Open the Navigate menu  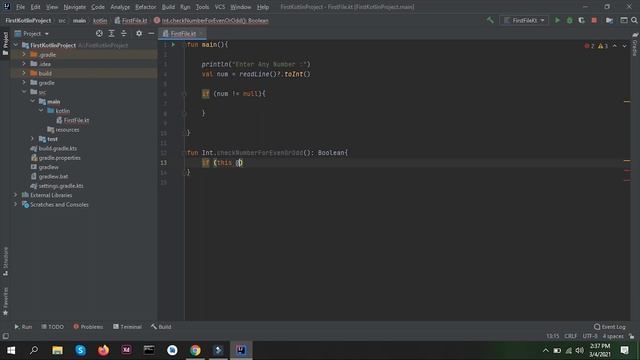click(75, 7)
